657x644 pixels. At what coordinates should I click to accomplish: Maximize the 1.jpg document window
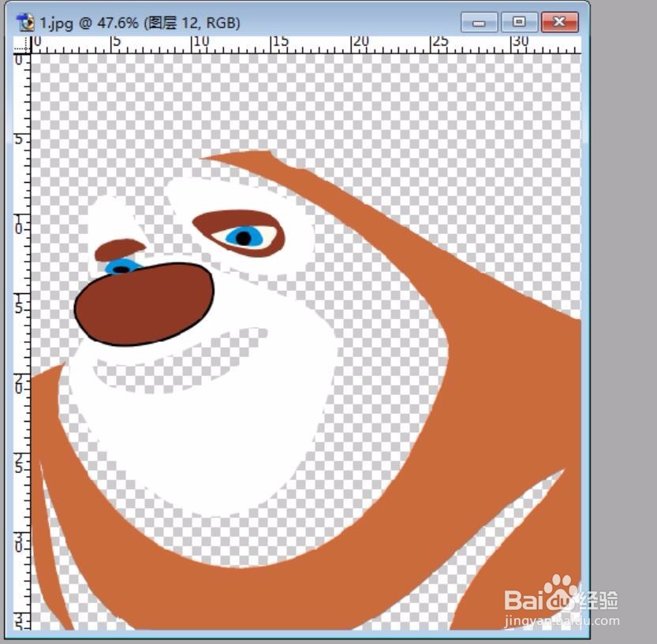[519, 22]
